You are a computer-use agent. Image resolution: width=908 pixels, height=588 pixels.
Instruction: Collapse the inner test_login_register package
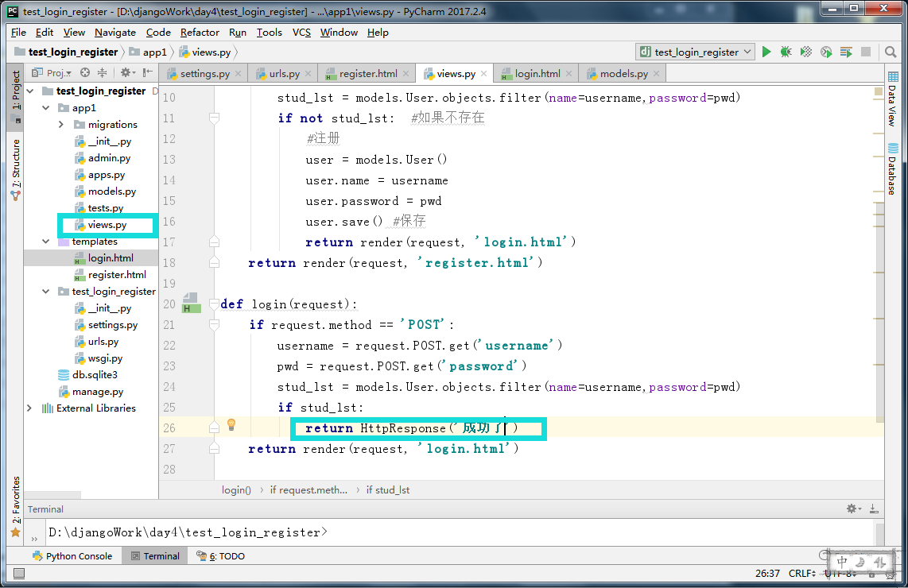(46, 291)
